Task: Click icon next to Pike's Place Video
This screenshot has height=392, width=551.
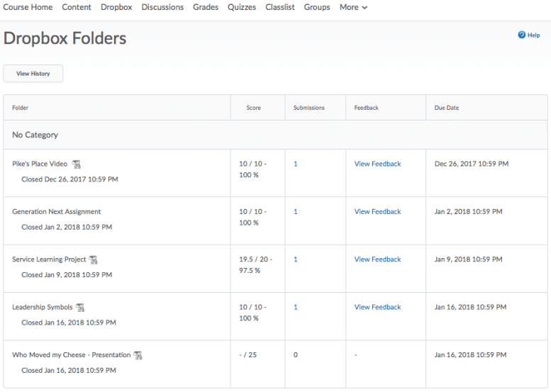Action: click(77, 164)
